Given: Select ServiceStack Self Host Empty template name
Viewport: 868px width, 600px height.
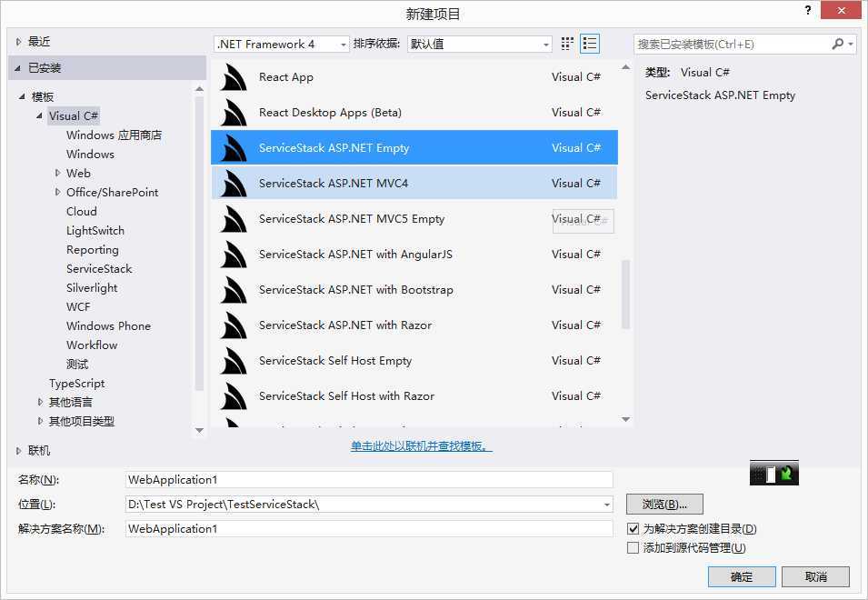Looking at the screenshot, I should coord(335,361).
